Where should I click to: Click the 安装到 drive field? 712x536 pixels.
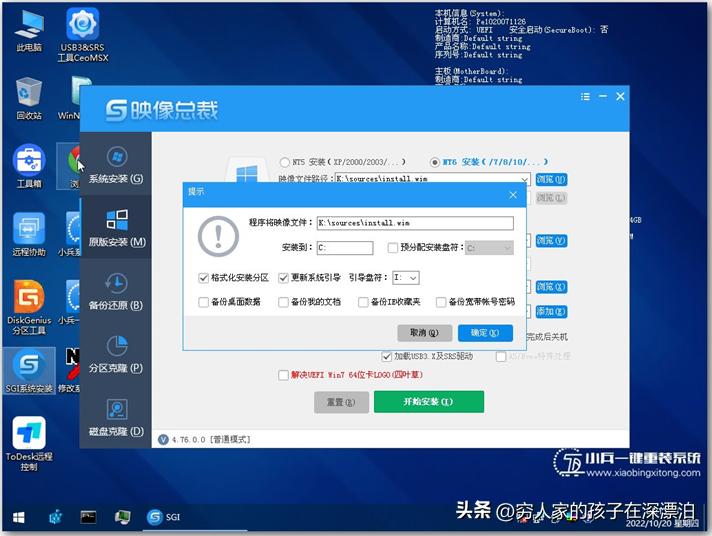(345, 248)
